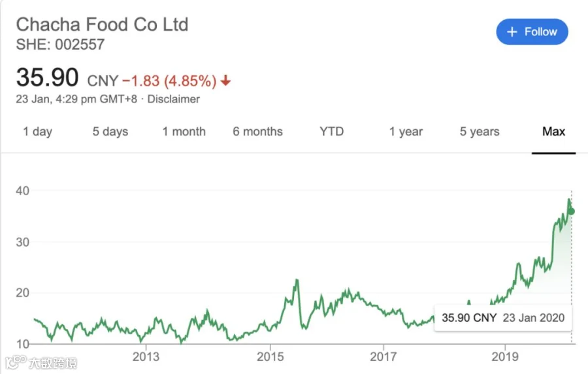588x374 pixels.
Task: Select the 1 day range tab
Action: pos(37,132)
